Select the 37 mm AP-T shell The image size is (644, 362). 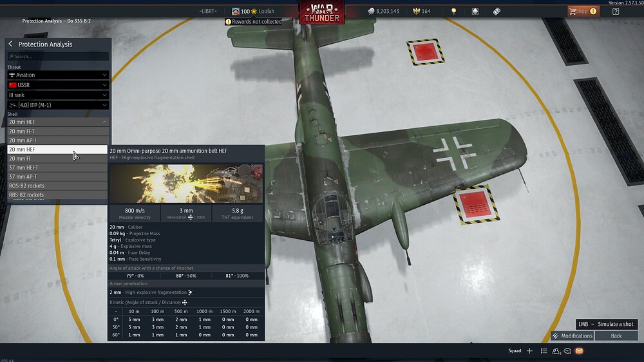[x=58, y=176]
